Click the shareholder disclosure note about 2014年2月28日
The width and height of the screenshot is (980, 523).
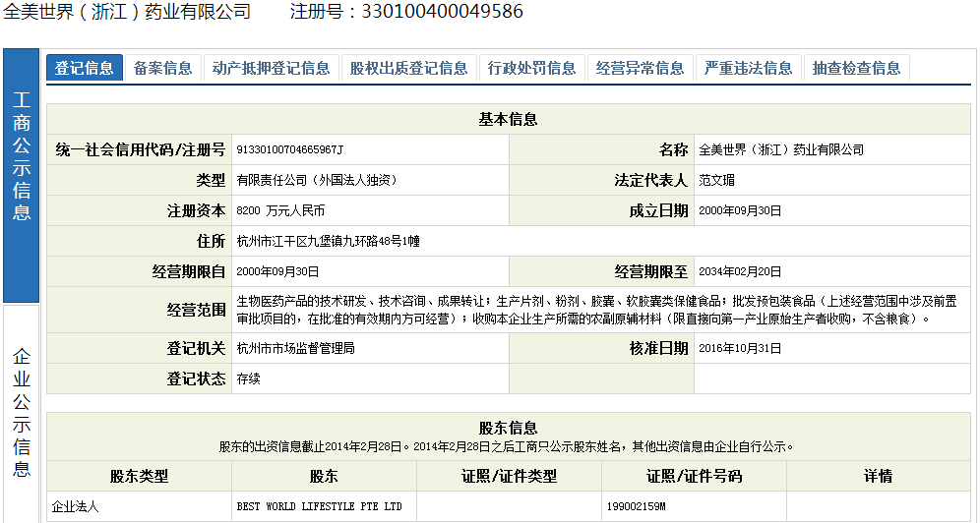coord(507,447)
